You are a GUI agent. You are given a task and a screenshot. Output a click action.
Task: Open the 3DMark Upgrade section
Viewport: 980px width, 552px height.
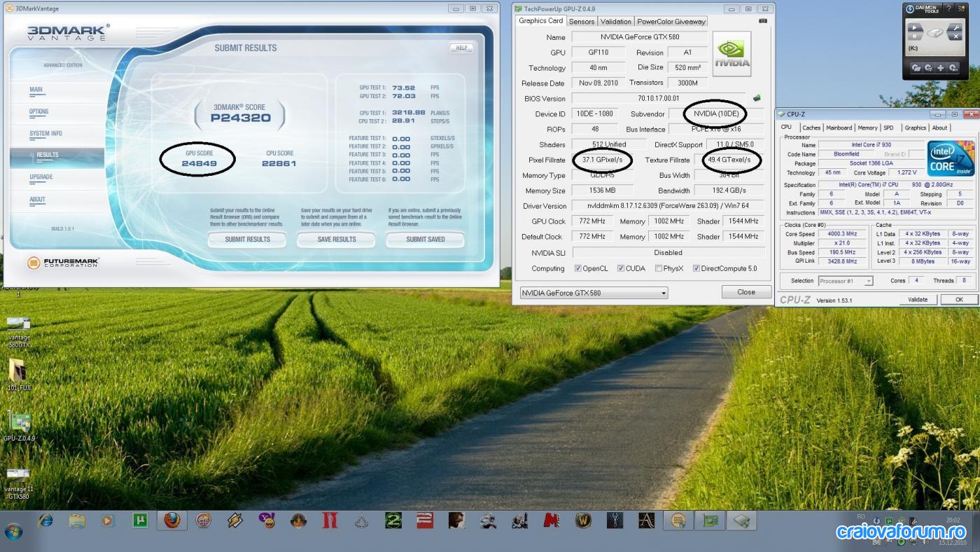(41, 177)
